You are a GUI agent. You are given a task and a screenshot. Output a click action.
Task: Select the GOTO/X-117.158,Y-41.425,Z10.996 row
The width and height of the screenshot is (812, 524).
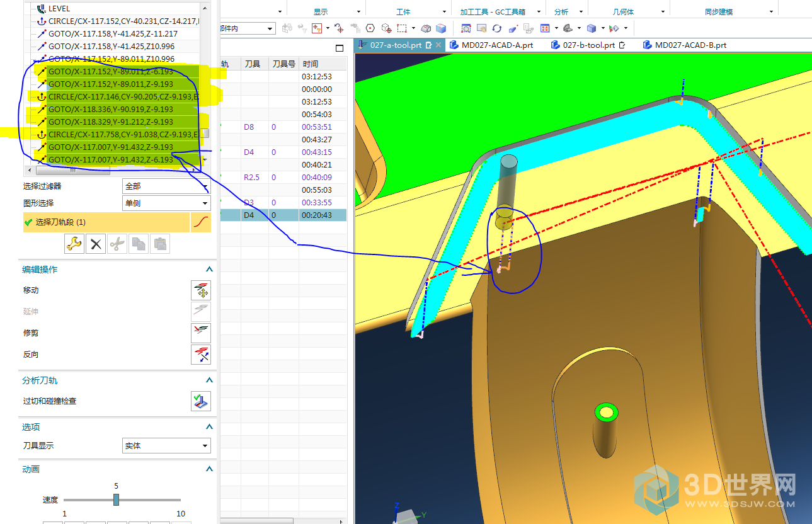click(112, 47)
